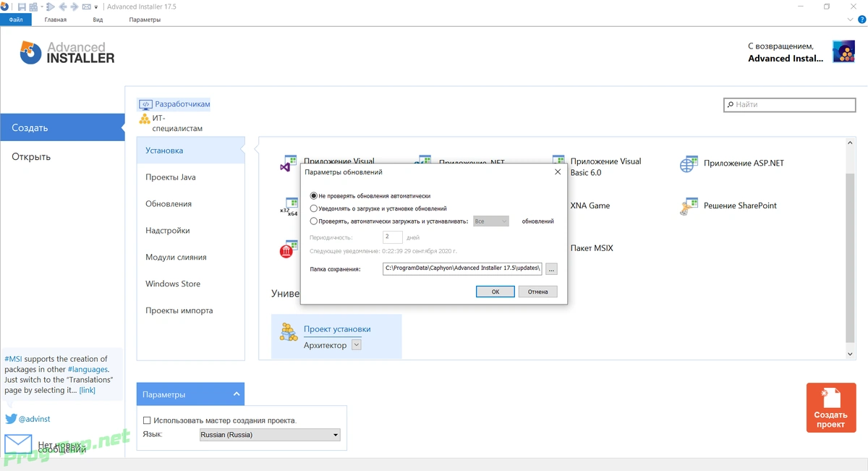Click the search field Найти
The image size is (868, 471).
tap(790, 104)
